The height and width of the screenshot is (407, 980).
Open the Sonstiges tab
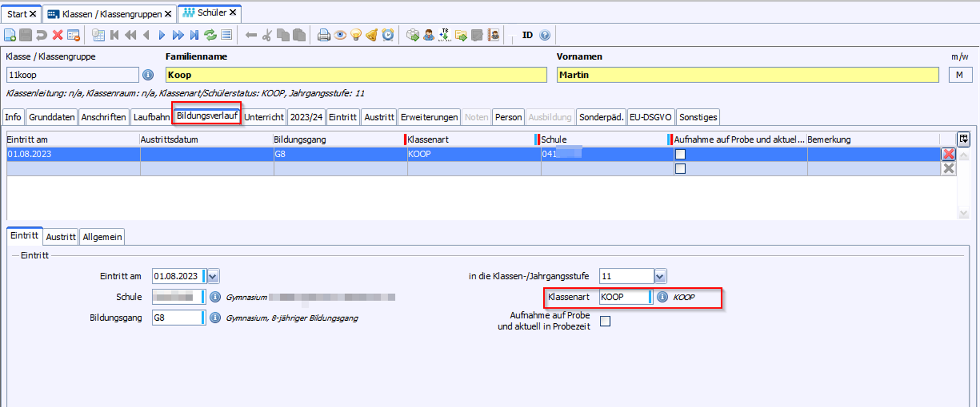pos(698,117)
